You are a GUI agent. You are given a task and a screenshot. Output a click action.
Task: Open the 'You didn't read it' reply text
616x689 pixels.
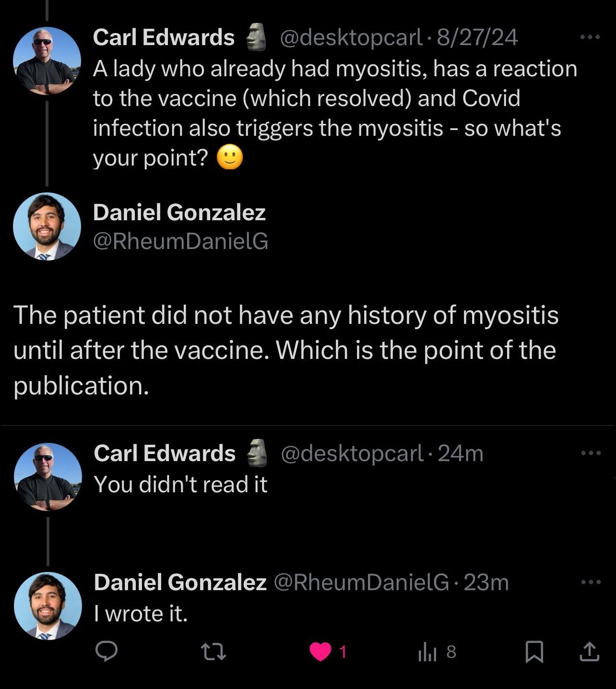point(180,484)
